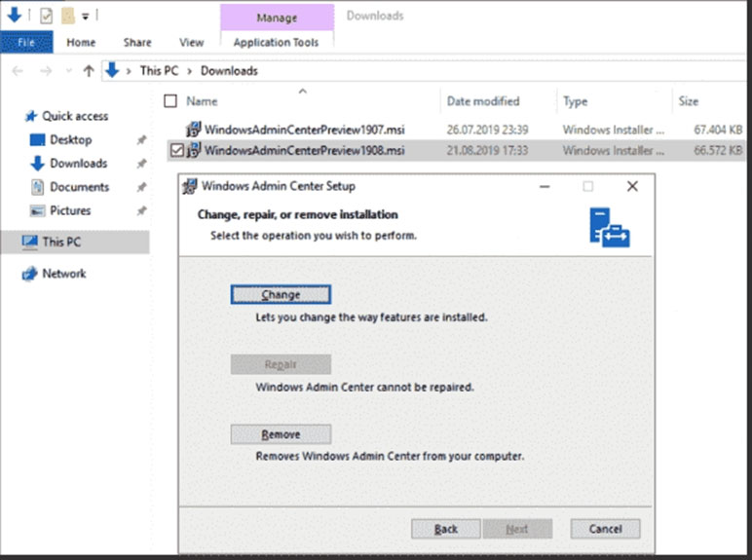The image size is (752, 560).
Task: Toggle the select-all checkbox in header
Action: (x=171, y=101)
